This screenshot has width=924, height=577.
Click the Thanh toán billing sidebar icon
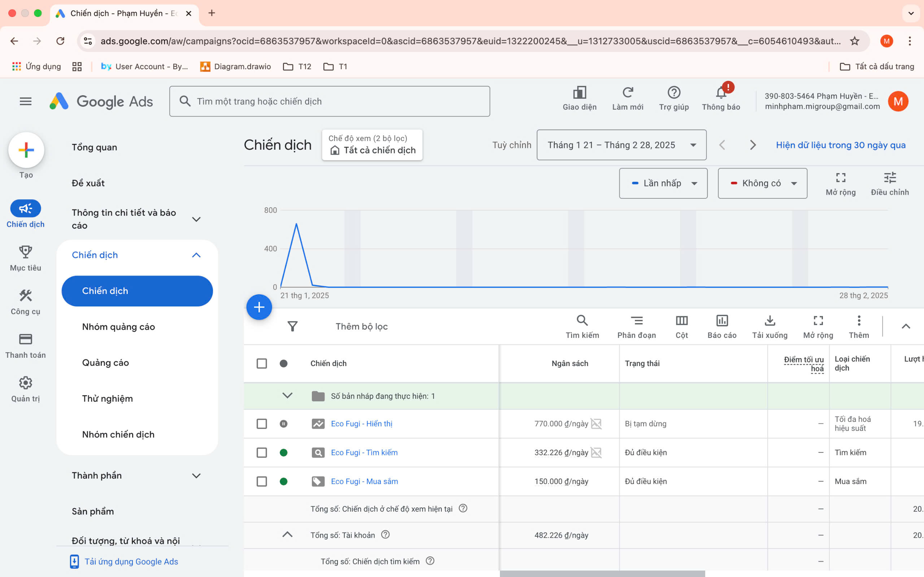coord(25,339)
